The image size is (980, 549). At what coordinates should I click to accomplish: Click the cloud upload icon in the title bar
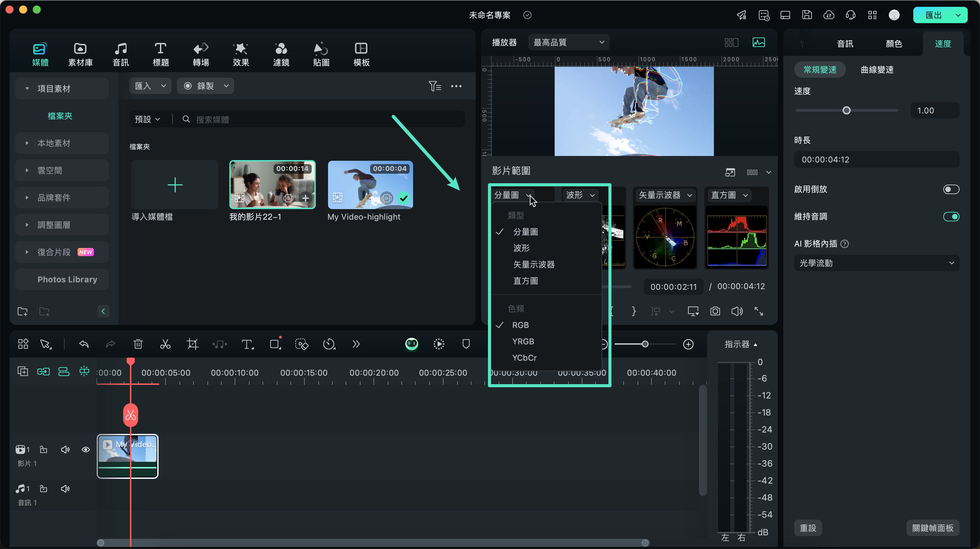(x=829, y=15)
